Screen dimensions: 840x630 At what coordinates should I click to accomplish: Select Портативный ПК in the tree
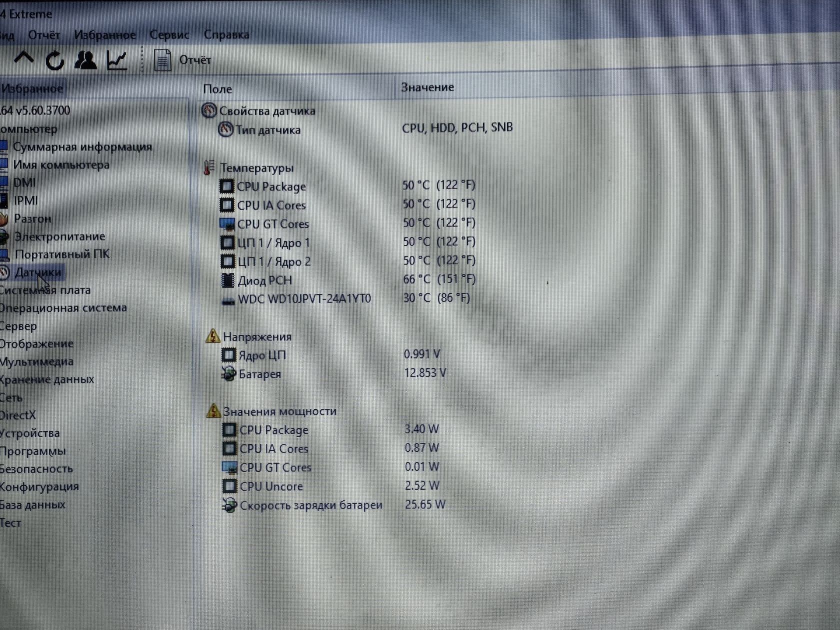[x=62, y=254]
